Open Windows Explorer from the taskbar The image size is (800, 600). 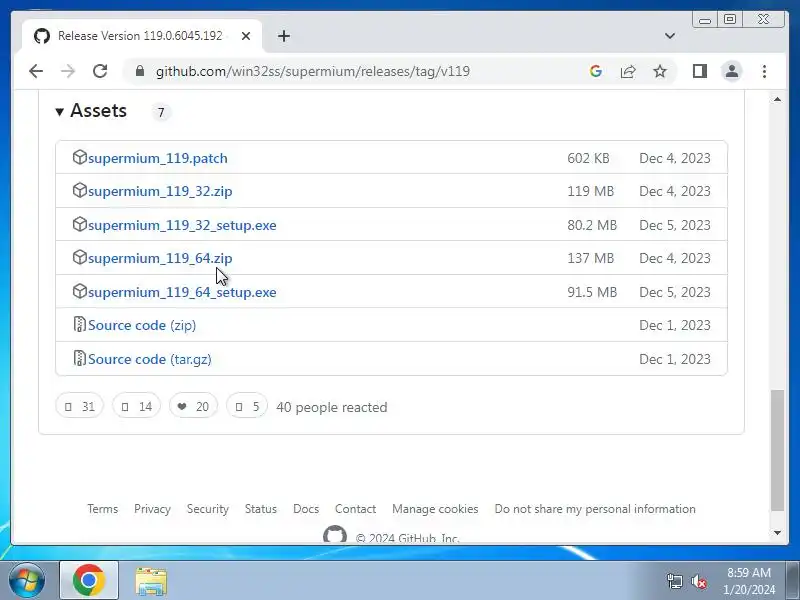[x=151, y=581]
